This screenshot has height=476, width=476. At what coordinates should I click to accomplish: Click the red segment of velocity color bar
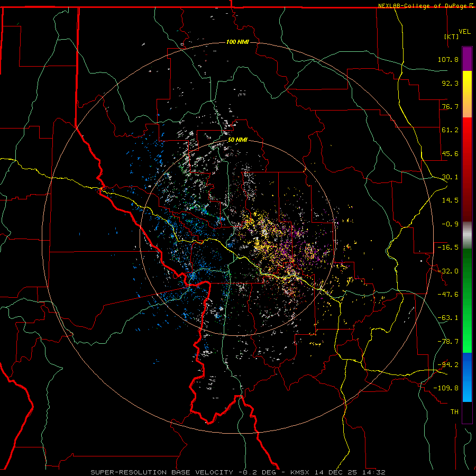467,169
